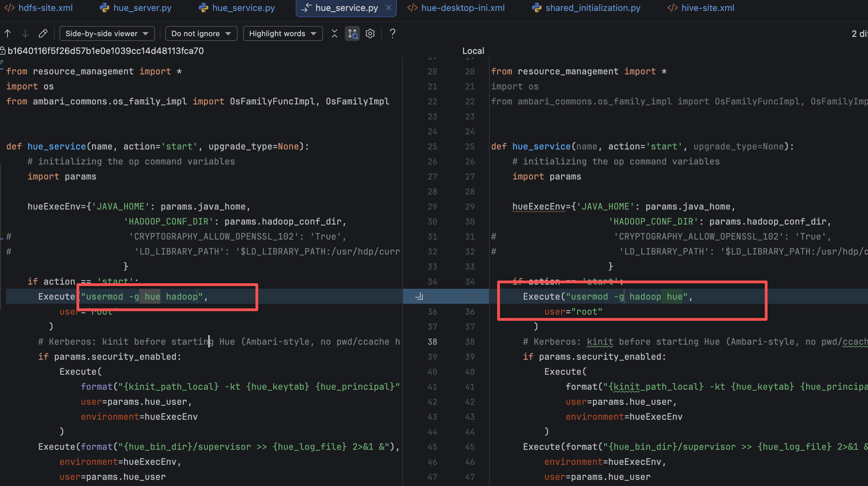Place cursor on 'import params' left pane
868x486 pixels.
point(62,176)
